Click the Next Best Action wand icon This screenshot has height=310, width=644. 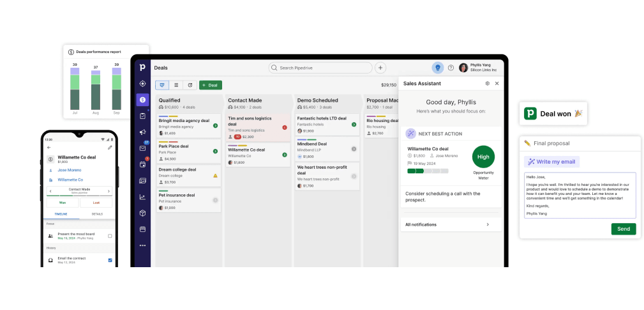point(410,134)
